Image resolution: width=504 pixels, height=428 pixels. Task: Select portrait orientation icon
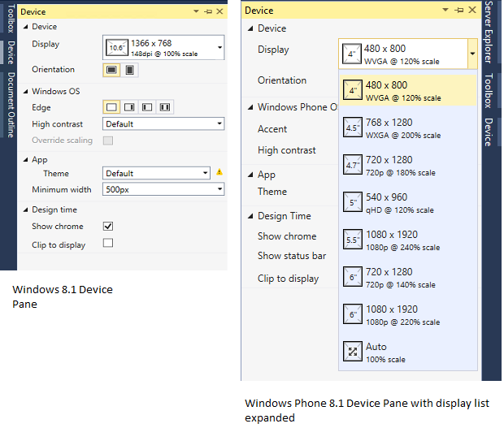pyautogui.click(x=129, y=70)
